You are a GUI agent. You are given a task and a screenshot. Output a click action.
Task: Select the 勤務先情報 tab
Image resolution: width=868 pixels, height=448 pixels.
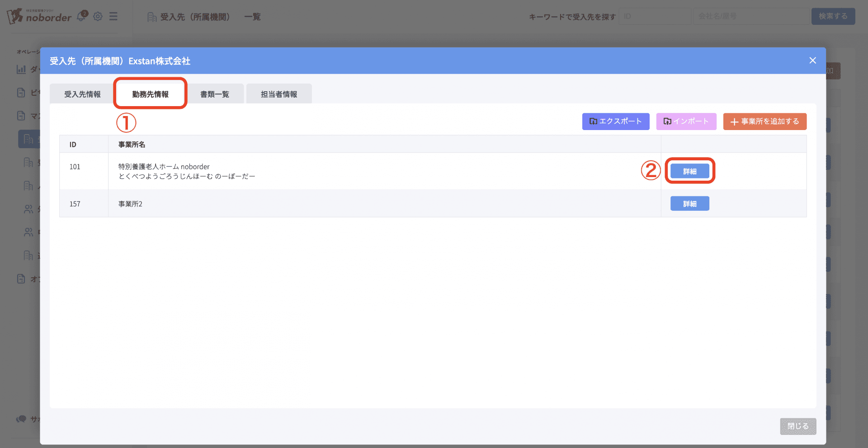150,94
